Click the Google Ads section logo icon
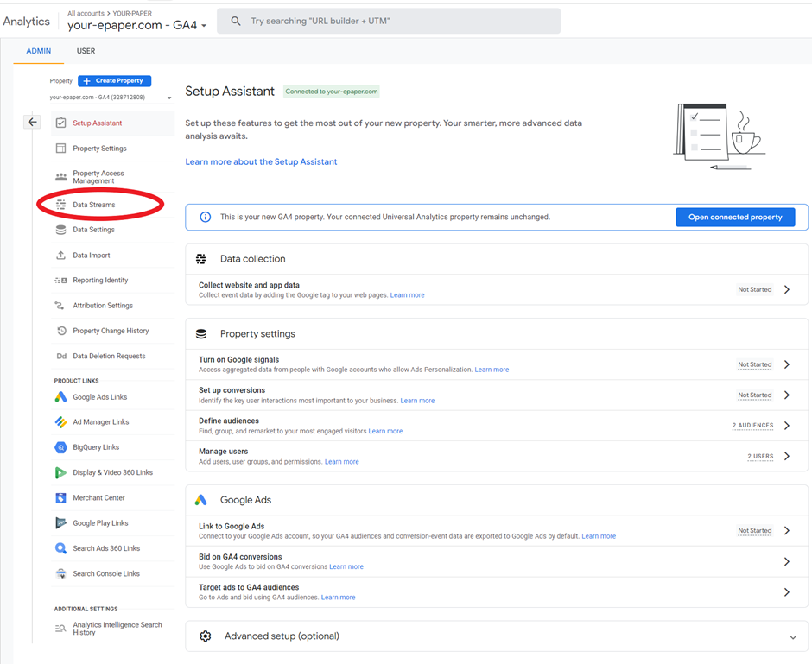Image resolution: width=812 pixels, height=664 pixels. click(201, 500)
